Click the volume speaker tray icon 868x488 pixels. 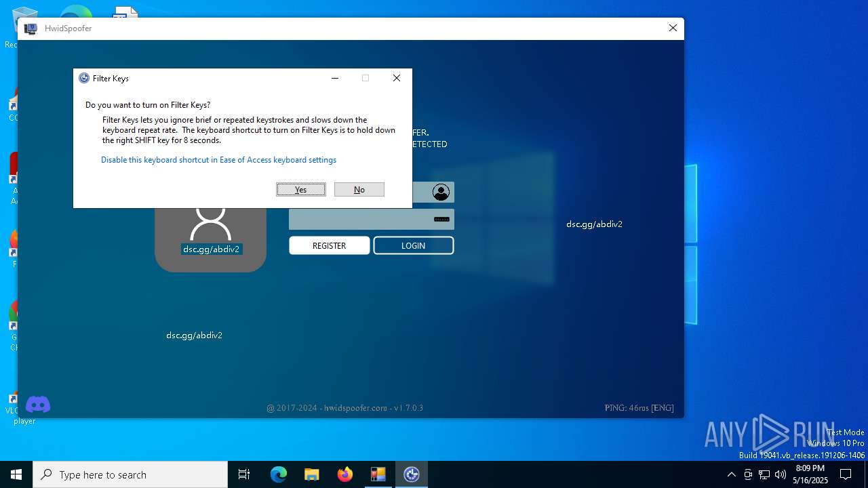[781, 474]
